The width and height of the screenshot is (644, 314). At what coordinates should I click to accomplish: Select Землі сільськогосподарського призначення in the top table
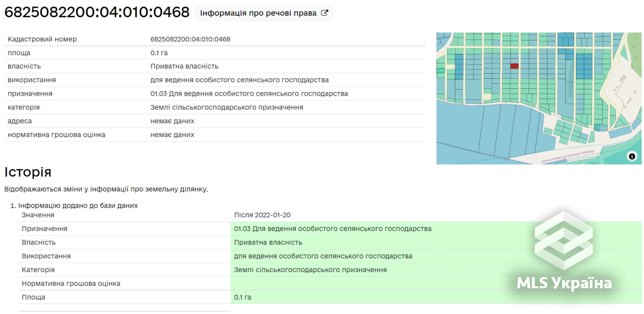coord(227,107)
